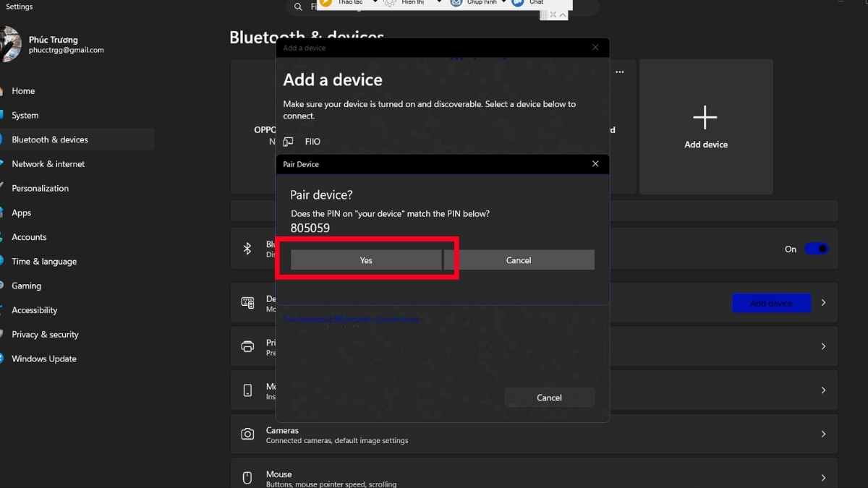The height and width of the screenshot is (488, 868).
Task: Expand the Mobile devices row chevron
Action: click(x=823, y=390)
